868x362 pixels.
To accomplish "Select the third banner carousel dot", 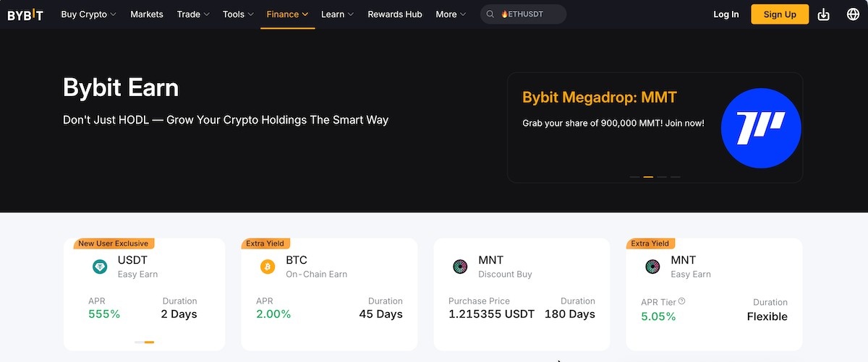I will pyautogui.click(x=662, y=176).
